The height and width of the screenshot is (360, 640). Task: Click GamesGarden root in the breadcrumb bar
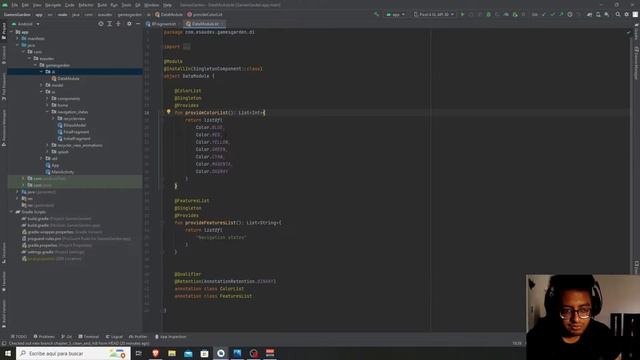(x=17, y=14)
